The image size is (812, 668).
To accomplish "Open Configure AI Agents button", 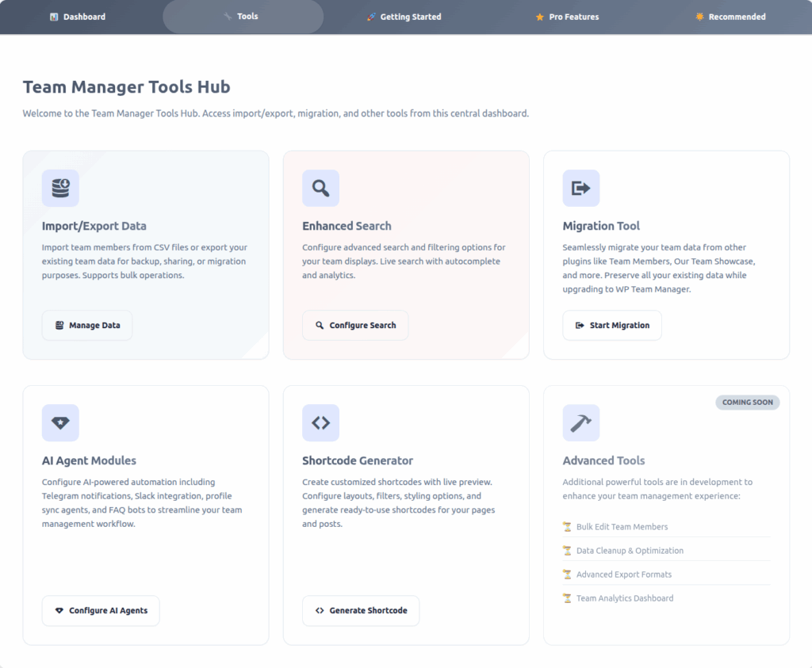I will tap(101, 611).
